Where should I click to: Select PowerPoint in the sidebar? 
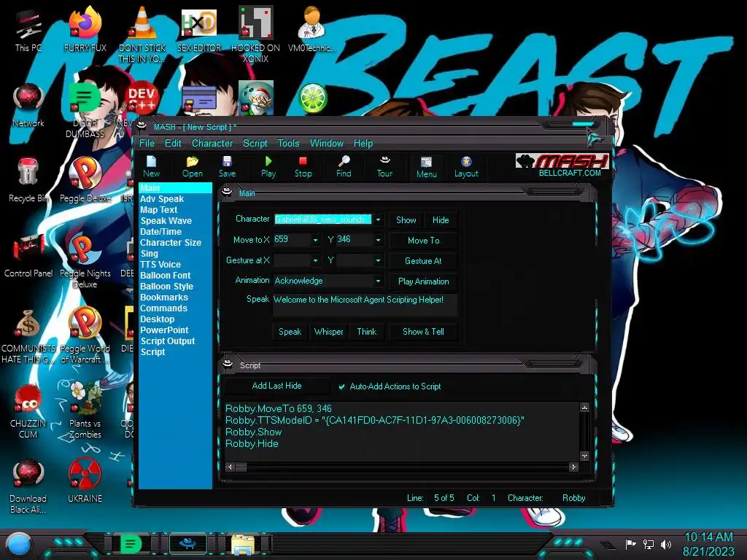[164, 330]
